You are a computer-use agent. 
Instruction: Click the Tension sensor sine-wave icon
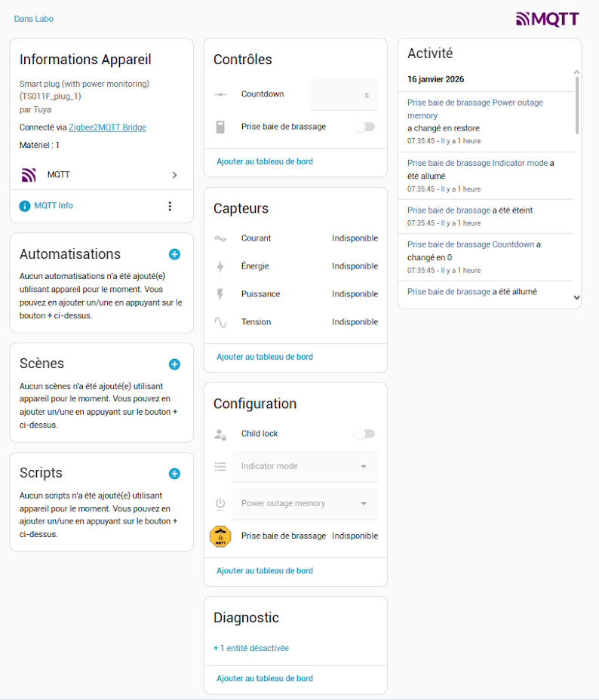point(220,322)
